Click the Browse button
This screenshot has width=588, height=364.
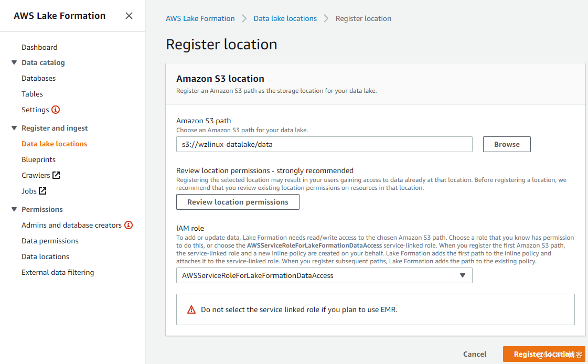click(x=507, y=144)
